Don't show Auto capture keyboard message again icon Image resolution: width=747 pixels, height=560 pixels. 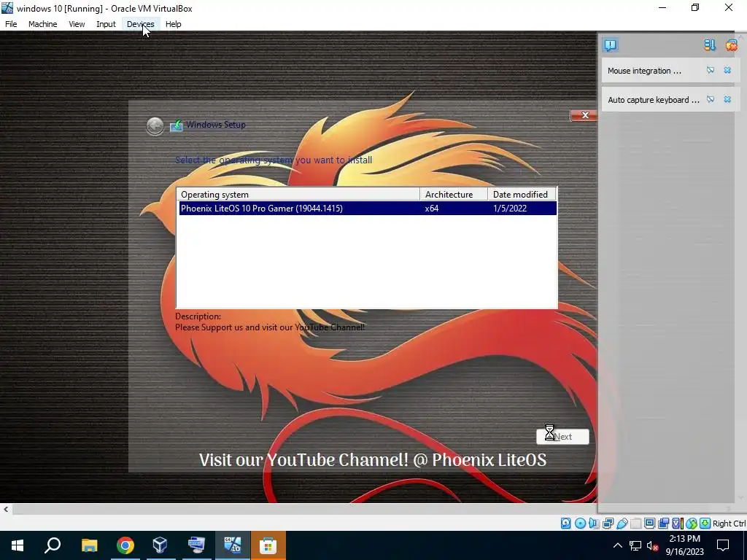[x=711, y=99]
